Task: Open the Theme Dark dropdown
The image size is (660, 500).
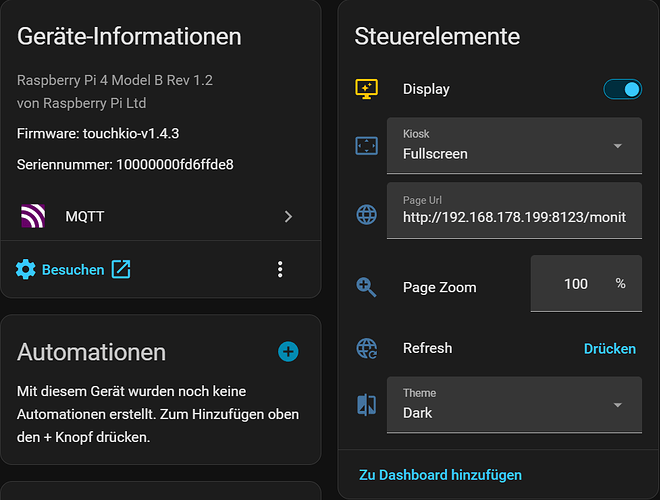Action: click(x=514, y=405)
